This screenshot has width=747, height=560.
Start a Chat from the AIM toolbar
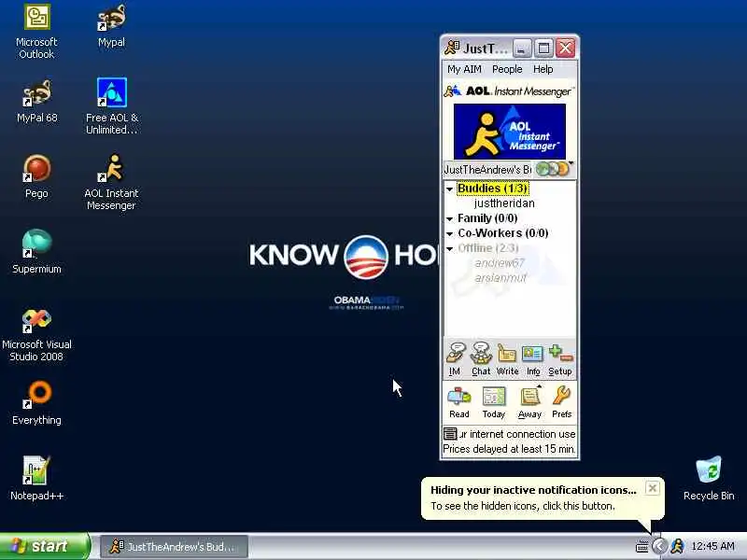pos(481,359)
